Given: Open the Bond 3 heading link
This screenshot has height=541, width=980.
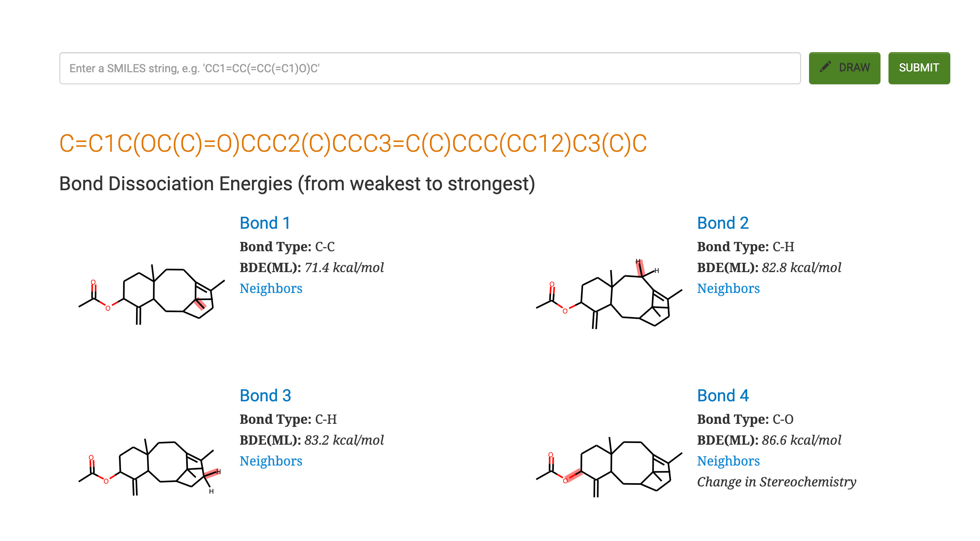Looking at the screenshot, I should 265,396.
